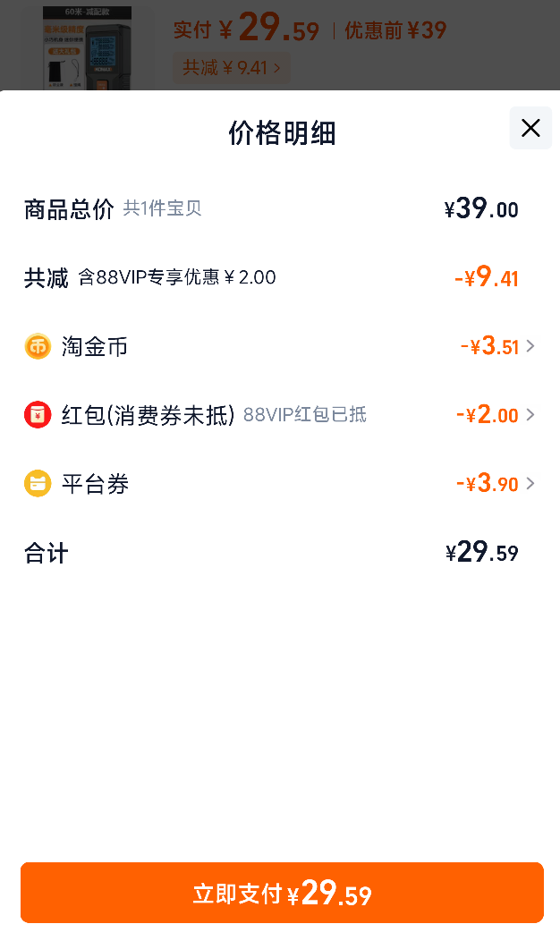Select the 淘金币 row label
Screen dimensions: 560x941
[95, 347]
